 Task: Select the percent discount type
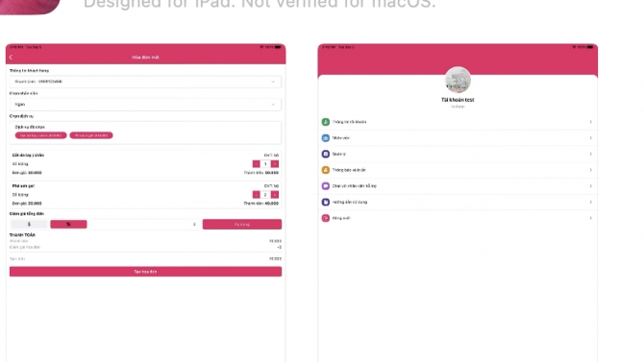click(68, 224)
